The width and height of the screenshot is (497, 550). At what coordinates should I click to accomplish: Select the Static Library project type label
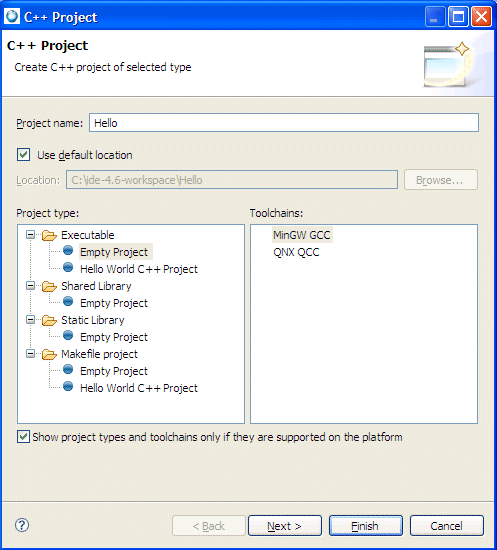(x=93, y=320)
